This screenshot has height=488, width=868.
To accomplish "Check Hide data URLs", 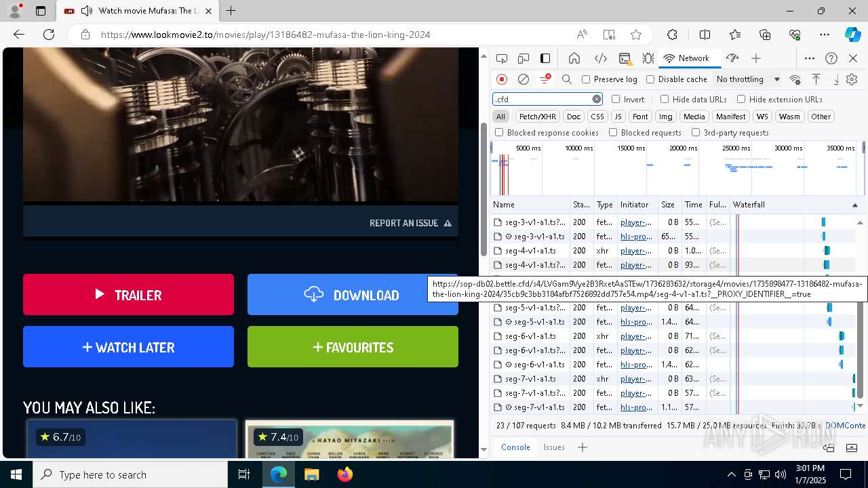I will (x=665, y=99).
